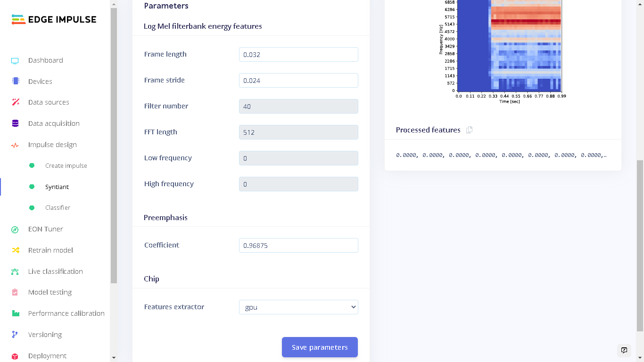Open the Features extractor dropdown
This screenshot has width=644, height=362.
[298, 307]
